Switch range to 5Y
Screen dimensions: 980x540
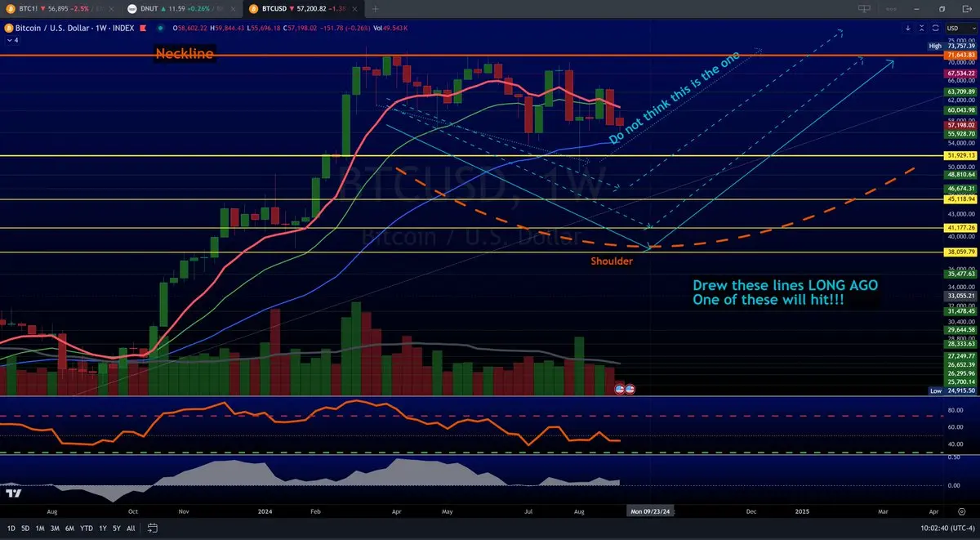pyautogui.click(x=117, y=528)
